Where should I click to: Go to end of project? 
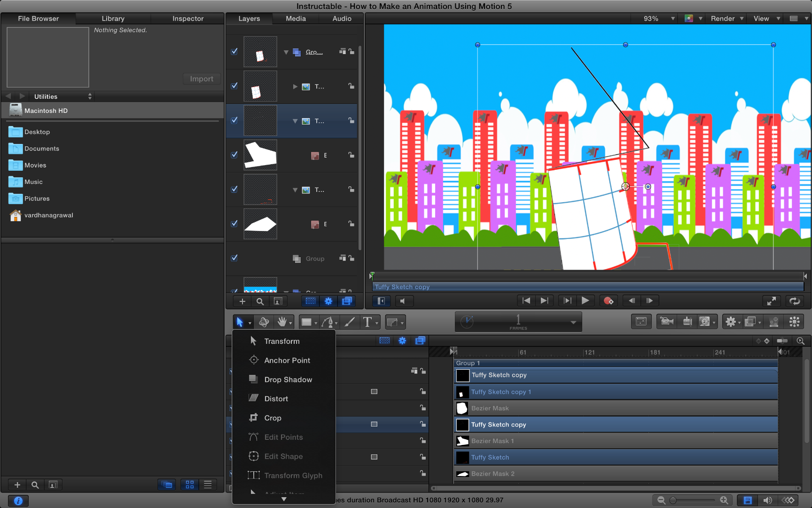(x=544, y=301)
